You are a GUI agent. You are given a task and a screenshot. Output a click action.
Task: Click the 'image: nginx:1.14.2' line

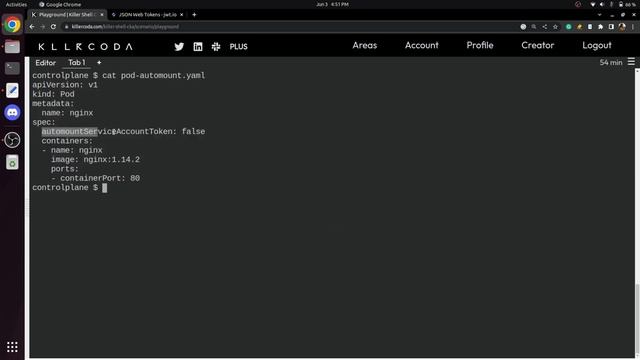click(95, 160)
